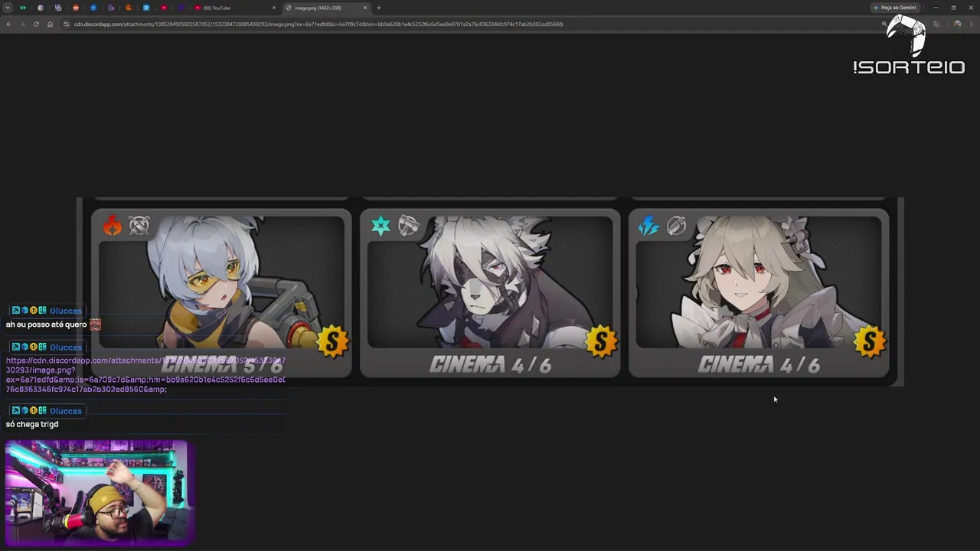Open the browser three-dot menu
This screenshot has width=980, height=551.
(970, 24)
